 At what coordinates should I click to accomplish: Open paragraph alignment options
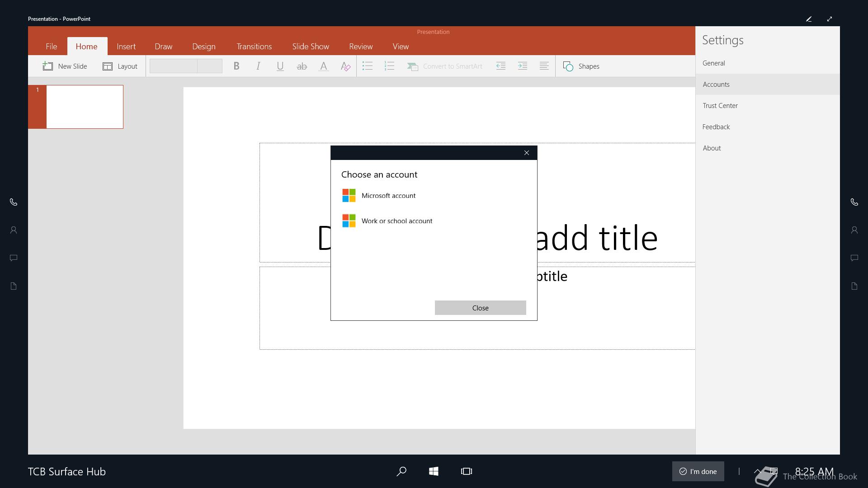544,66
